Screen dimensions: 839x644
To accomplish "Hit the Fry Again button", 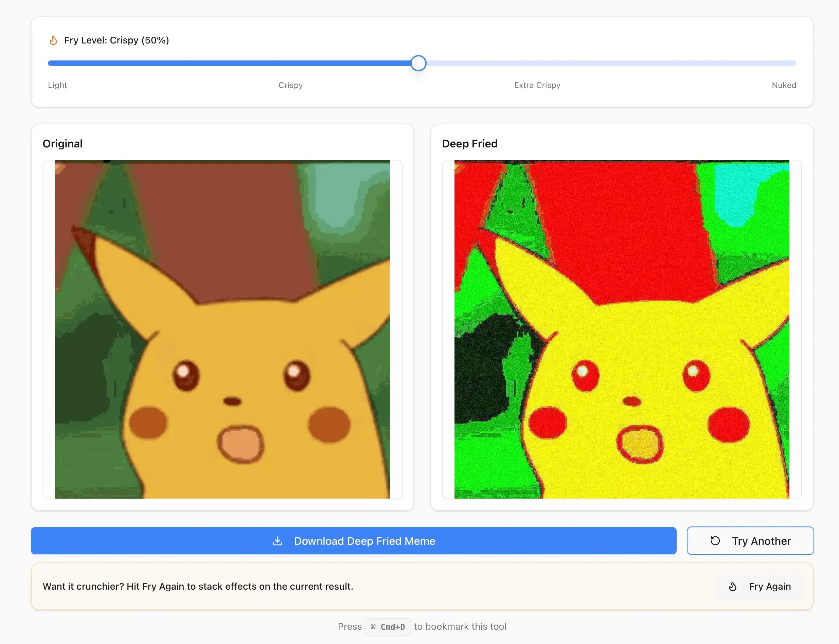I will (x=759, y=587).
